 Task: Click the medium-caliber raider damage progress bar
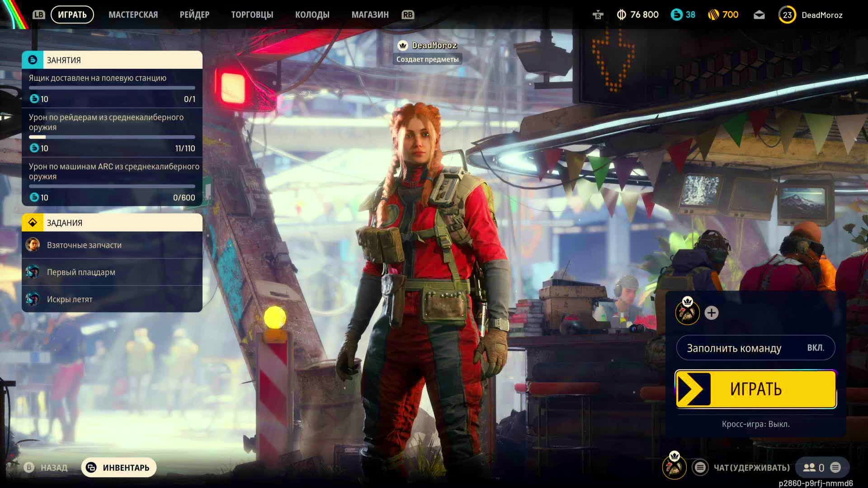click(x=112, y=137)
